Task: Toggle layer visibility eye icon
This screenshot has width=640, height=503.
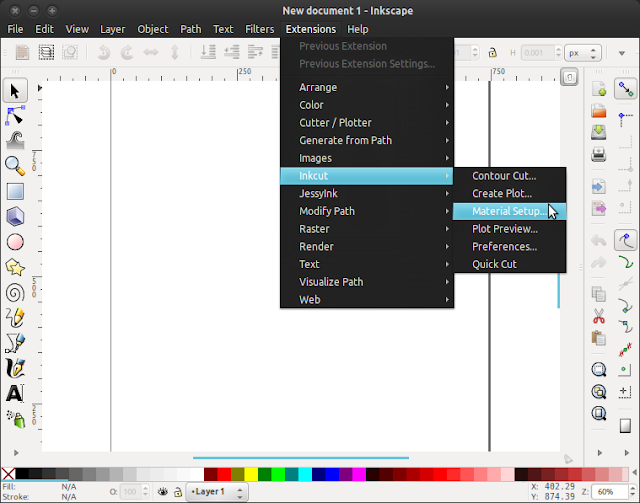Action: coord(163,492)
